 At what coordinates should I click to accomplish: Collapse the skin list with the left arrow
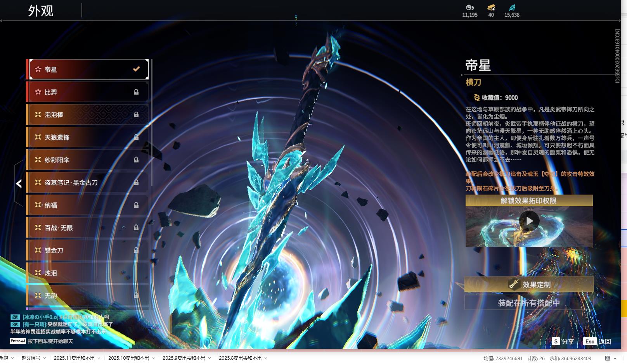pyautogui.click(x=19, y=183)
